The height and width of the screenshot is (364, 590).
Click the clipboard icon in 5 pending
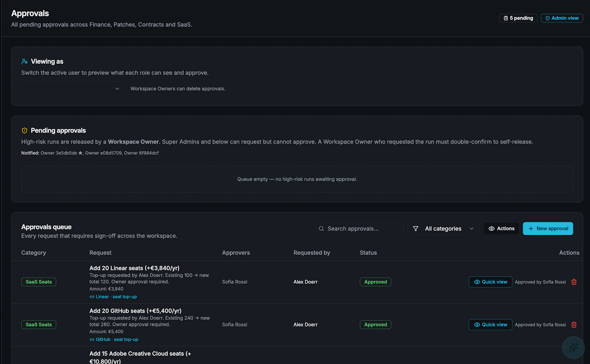point(506,18)
